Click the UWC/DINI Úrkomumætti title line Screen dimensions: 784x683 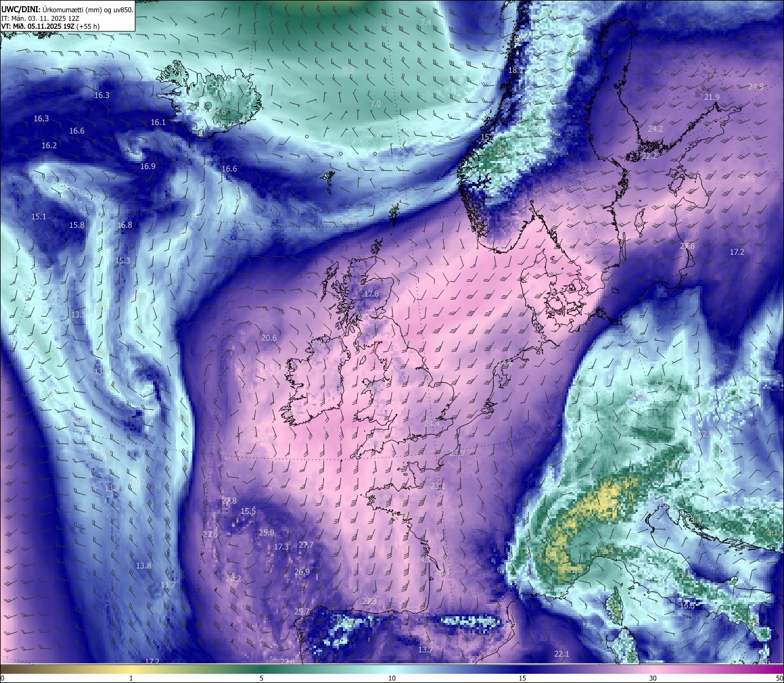click(x=67, y=9)
